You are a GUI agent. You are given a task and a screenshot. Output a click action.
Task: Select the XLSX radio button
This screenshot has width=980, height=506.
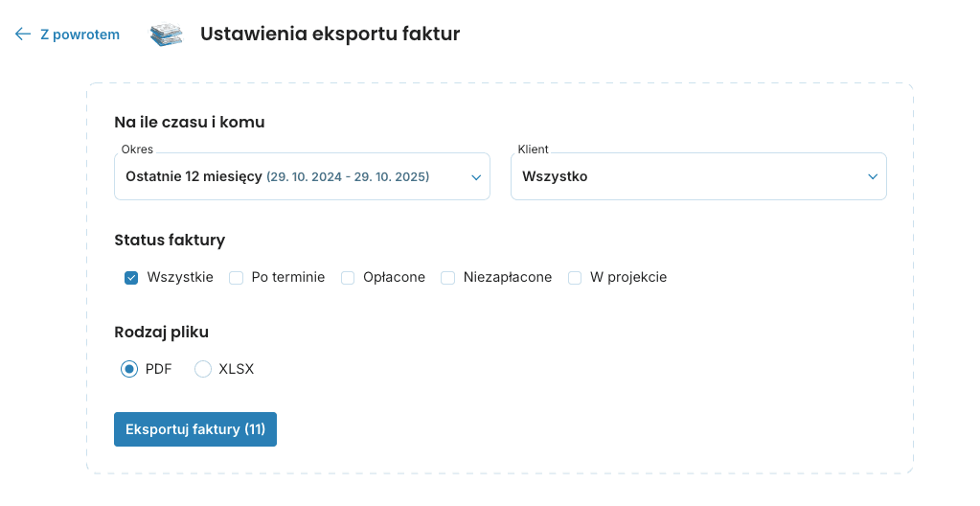pos(202,369)
